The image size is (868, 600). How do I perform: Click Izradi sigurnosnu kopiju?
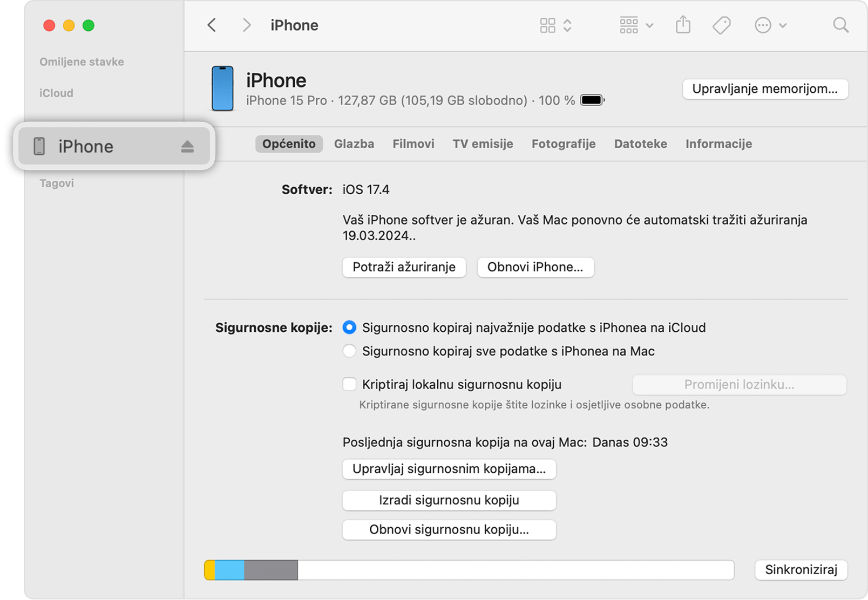click(449, 500)
